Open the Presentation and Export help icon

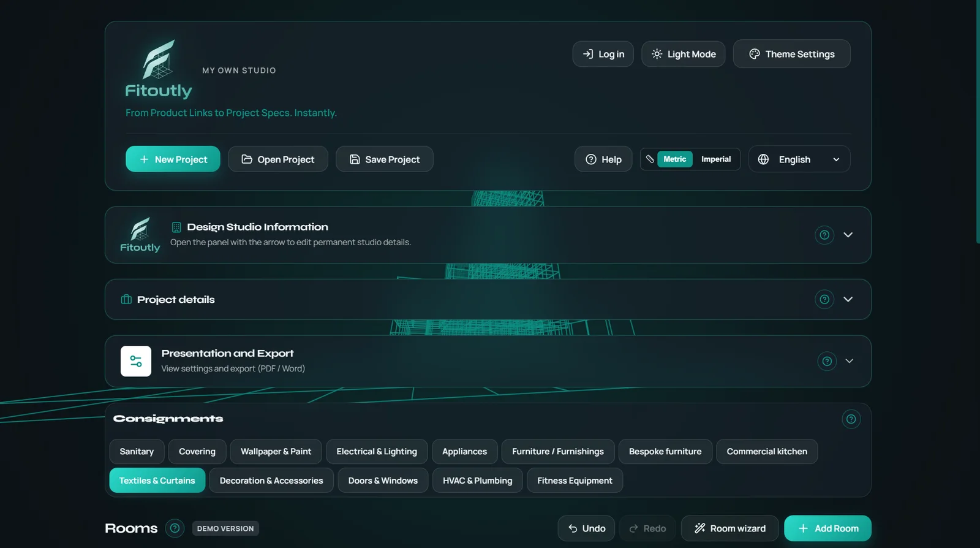[x=827, y=361]
